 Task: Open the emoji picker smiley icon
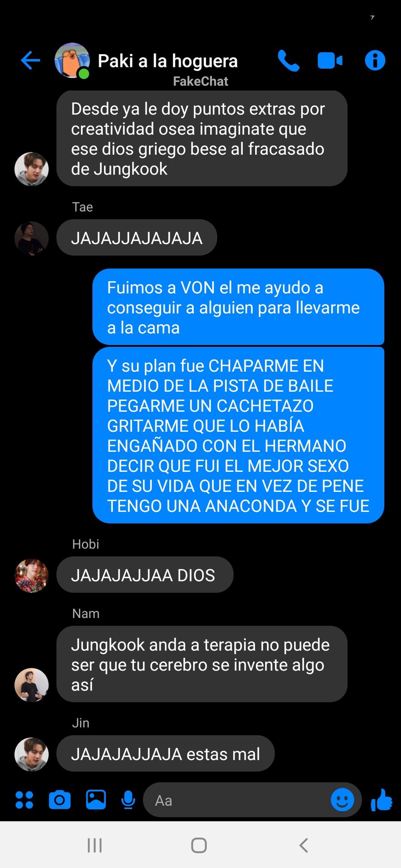[342, 800]
